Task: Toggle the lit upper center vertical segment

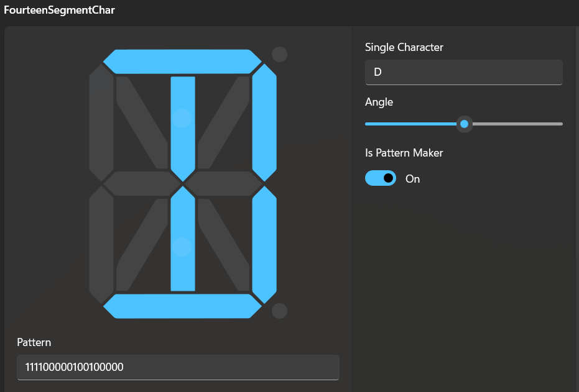Action: [183, 129]
